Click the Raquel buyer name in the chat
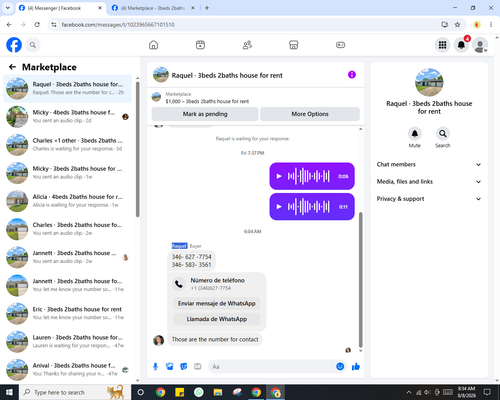 (179, 246)
